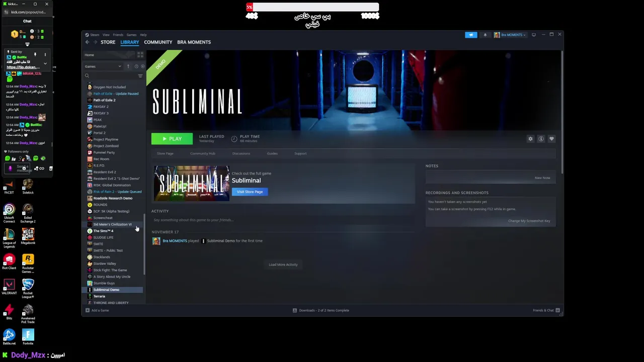This screenshot has width=644, height=362.
Task: Open Steam notifications bell
Action: (485, 35)
